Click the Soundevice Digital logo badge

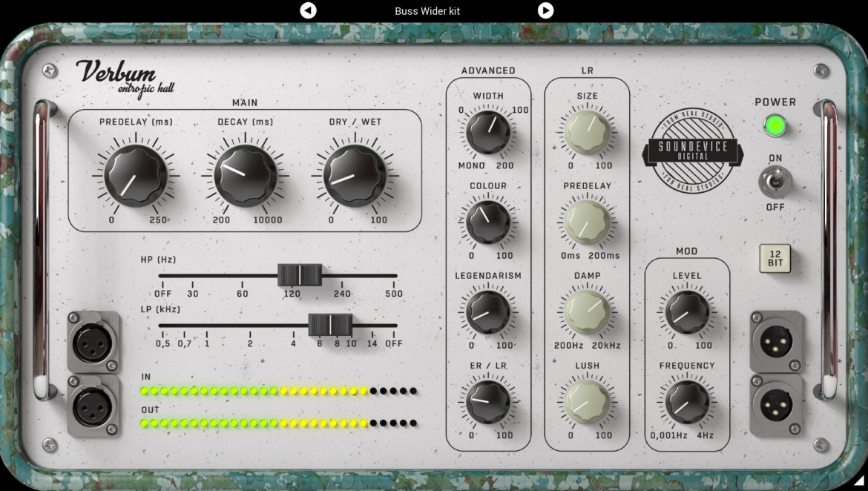692,151
